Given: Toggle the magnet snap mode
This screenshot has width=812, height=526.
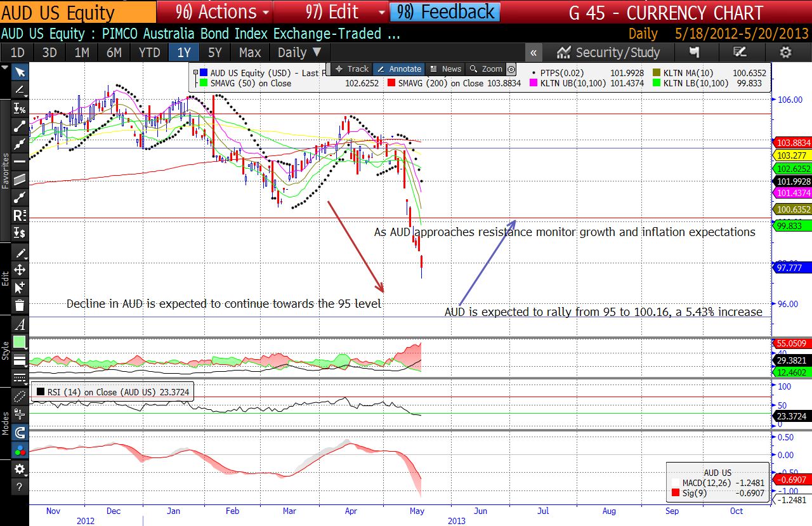Looking at the screenshot, I should [x=20, y=433].
